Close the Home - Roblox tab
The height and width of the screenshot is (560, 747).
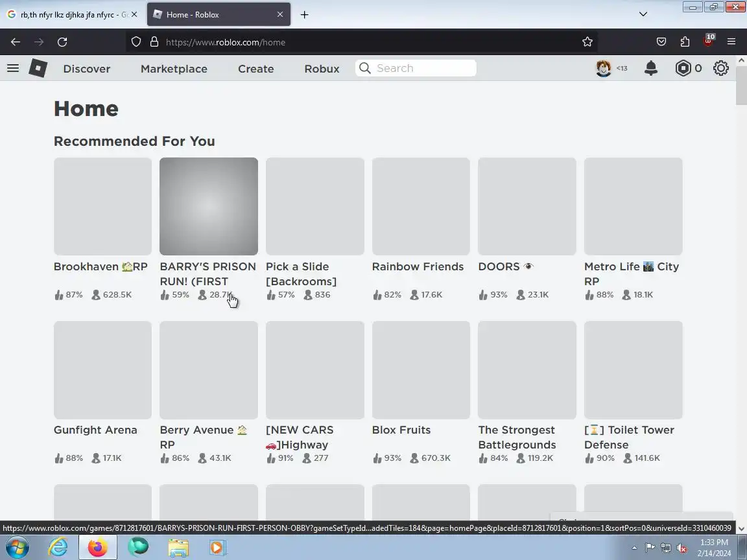tap(280, 14)
